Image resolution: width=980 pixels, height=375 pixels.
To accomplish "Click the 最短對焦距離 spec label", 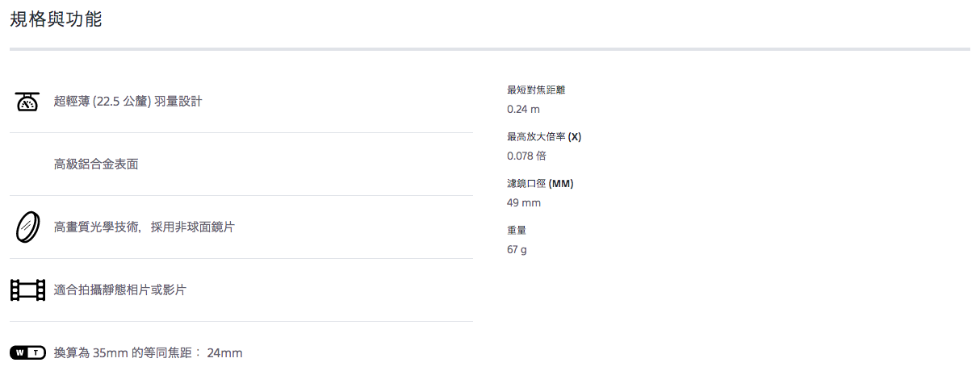I will point(536,90).
